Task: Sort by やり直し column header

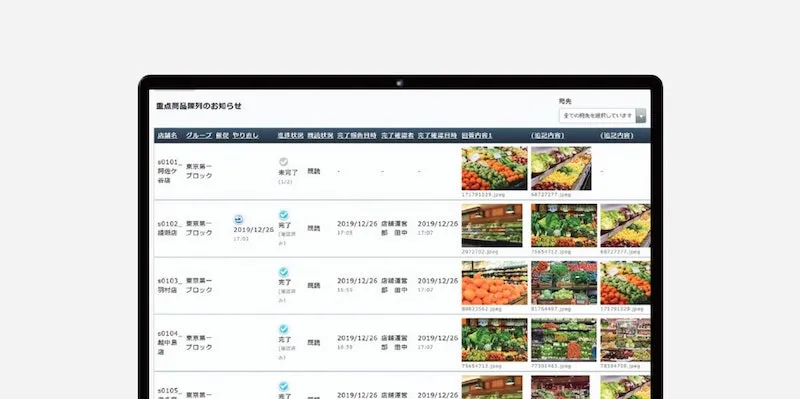Action: point(245,136)
